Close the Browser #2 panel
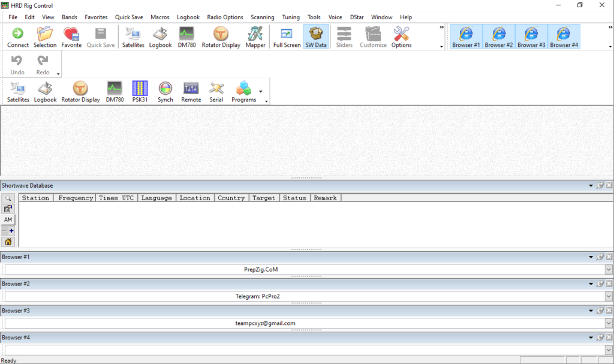The height and width of the screenshot is (364, 614). [x=609, y=283]
